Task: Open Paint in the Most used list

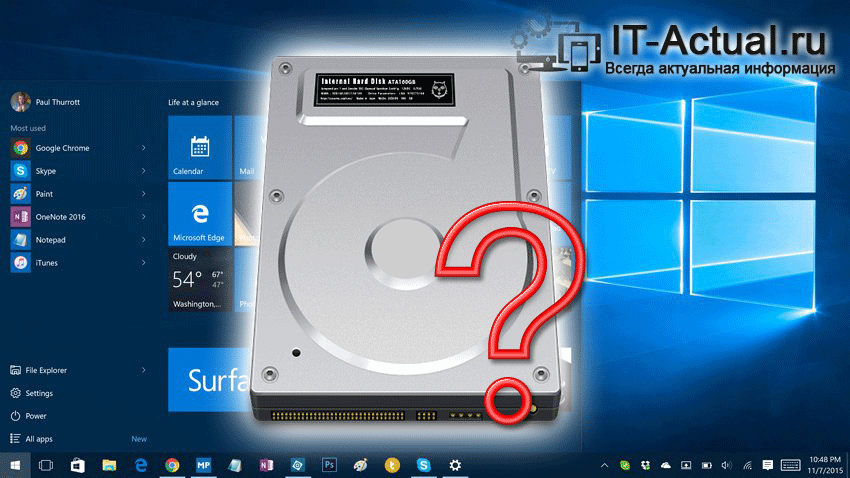Action: [x=45, y=194]
